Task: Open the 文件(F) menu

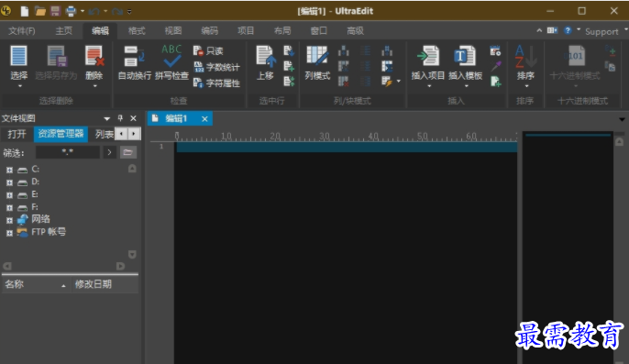Action: tap(22, 31)
